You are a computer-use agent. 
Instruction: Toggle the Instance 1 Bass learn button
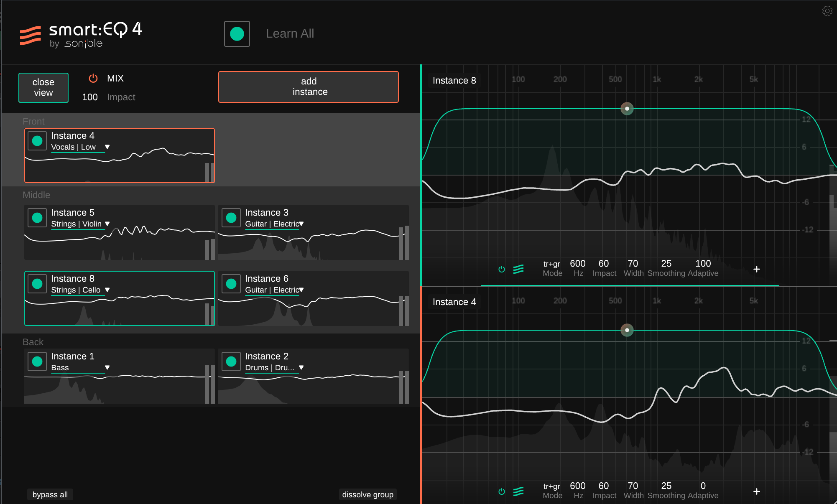coord(37,361)
